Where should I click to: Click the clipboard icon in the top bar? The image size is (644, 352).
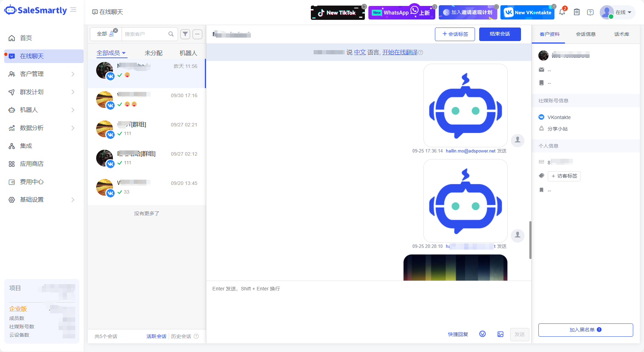click(576, 11)
